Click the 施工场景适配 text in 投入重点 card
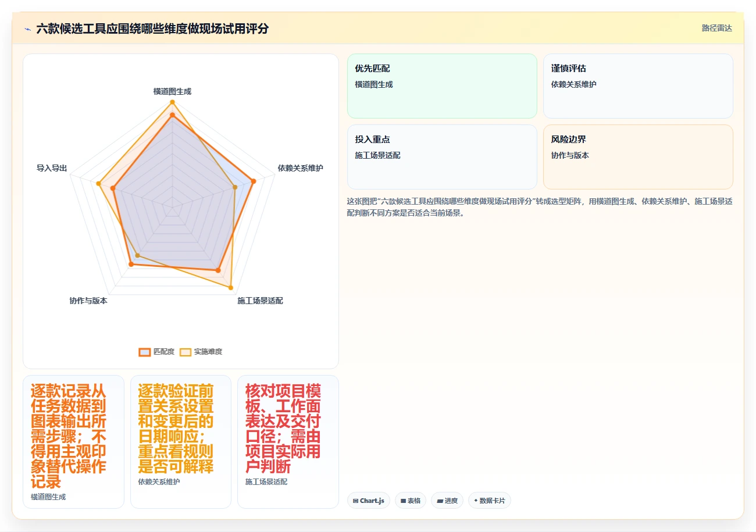The width and height of the screenshot is (756, 532). pyautogui.click(x=378, y=155)
